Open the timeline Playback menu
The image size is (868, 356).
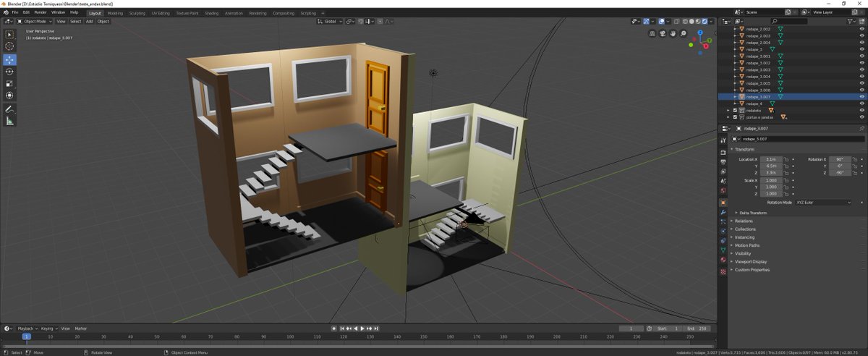click(27, 329)
